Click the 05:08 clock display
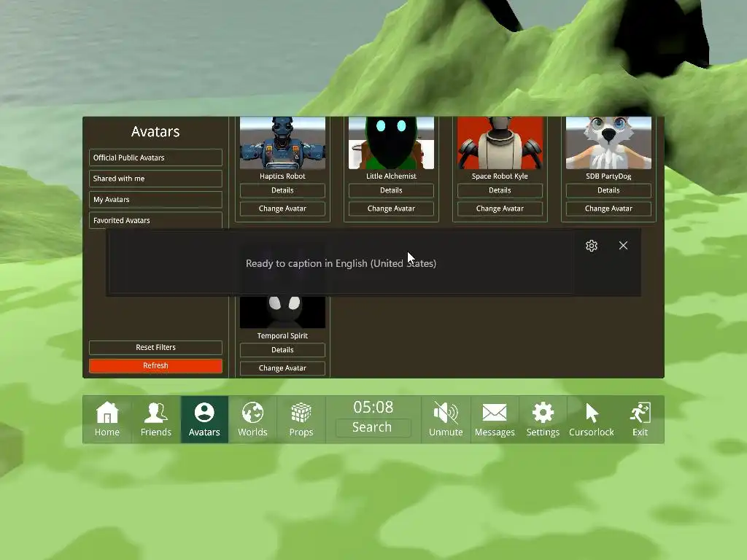 click(x=373, y=407)
